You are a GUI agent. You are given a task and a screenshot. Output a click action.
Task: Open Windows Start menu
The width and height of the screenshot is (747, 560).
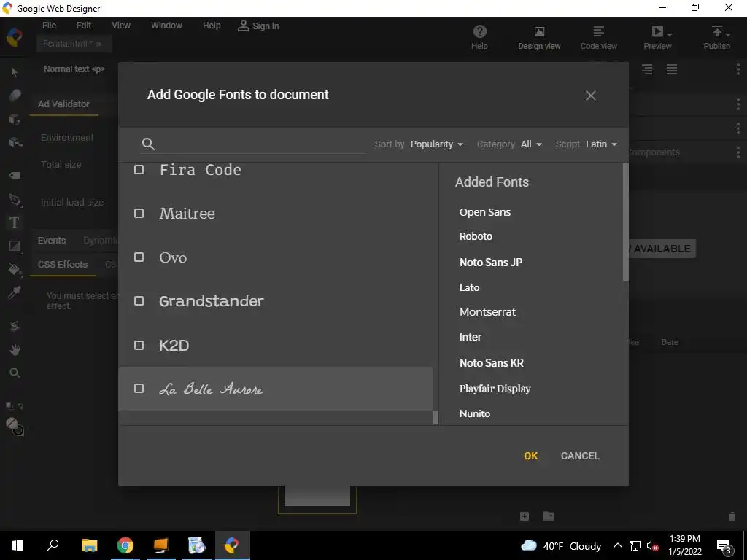[x=18, y=545]
